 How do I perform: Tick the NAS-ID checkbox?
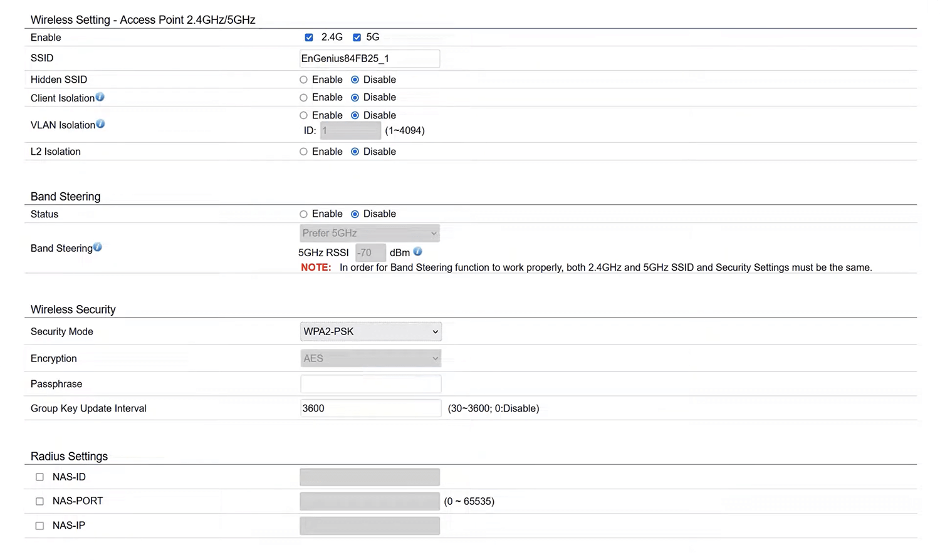(x=39, y=477)
